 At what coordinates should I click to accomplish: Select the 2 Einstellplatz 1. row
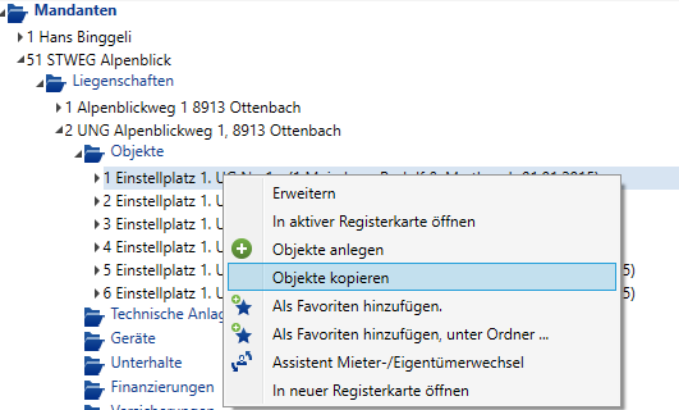pos(163,201)
